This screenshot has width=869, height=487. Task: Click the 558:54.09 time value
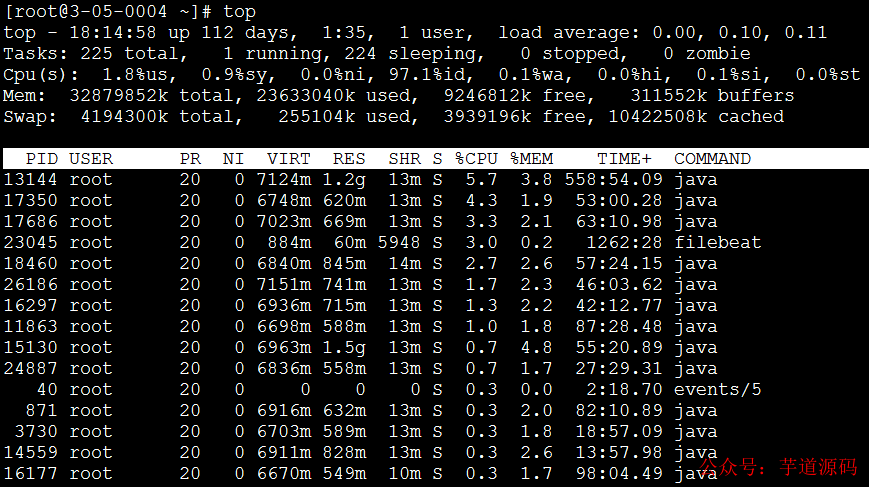614,180
